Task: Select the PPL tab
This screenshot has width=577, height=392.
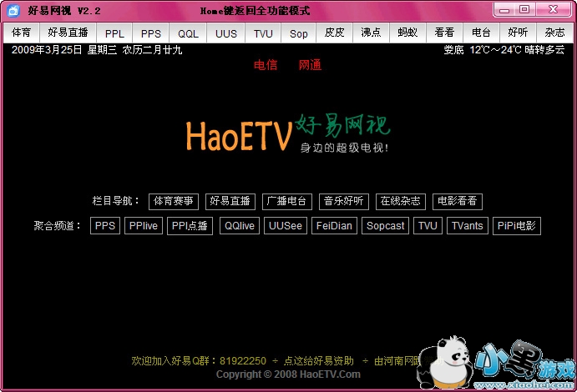Action: 114,33
